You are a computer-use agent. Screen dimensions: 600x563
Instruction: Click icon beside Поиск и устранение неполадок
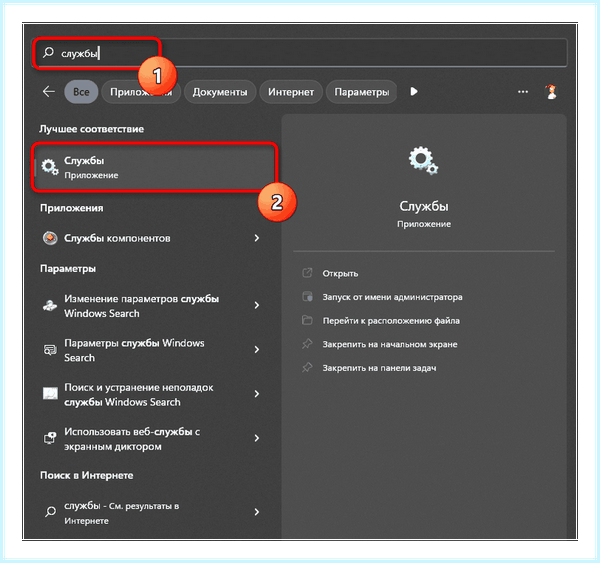[50, 393]
